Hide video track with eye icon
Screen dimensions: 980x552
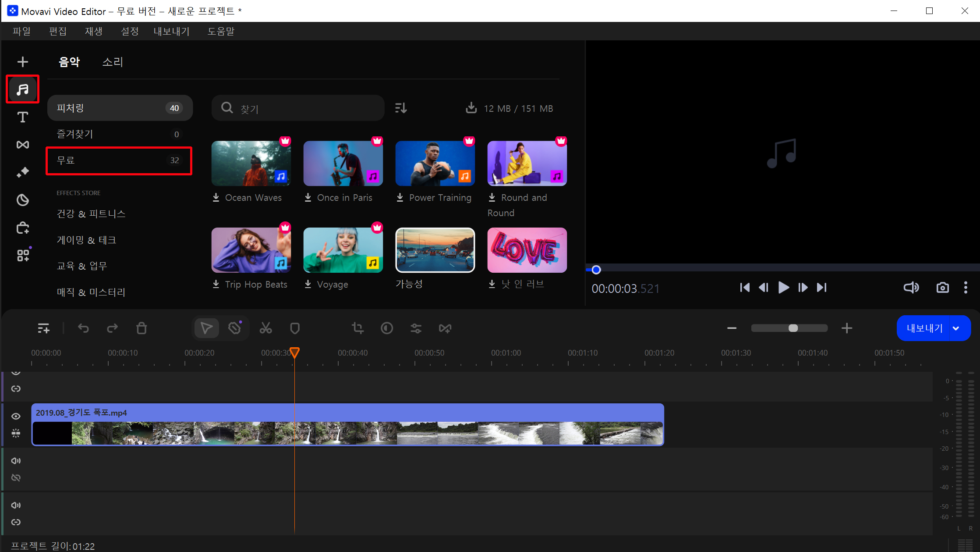point(16,416)
